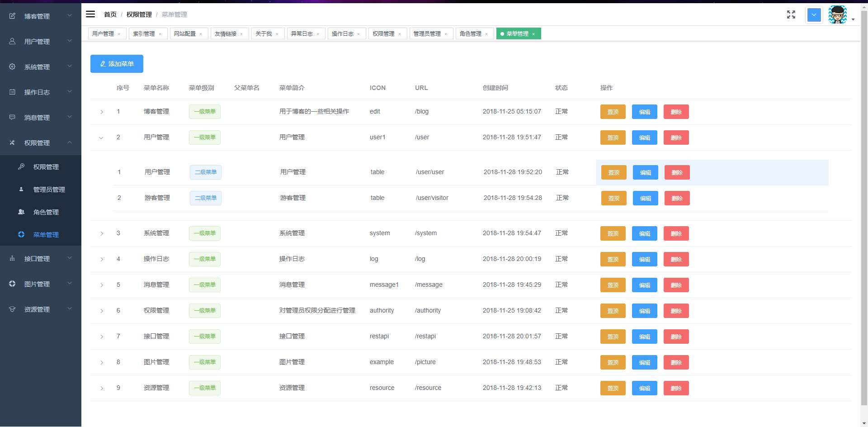The width and height of the screenshot is (868, 427).
Task: Collapse the expanded 用户管理 row
Action: (101, 138)
